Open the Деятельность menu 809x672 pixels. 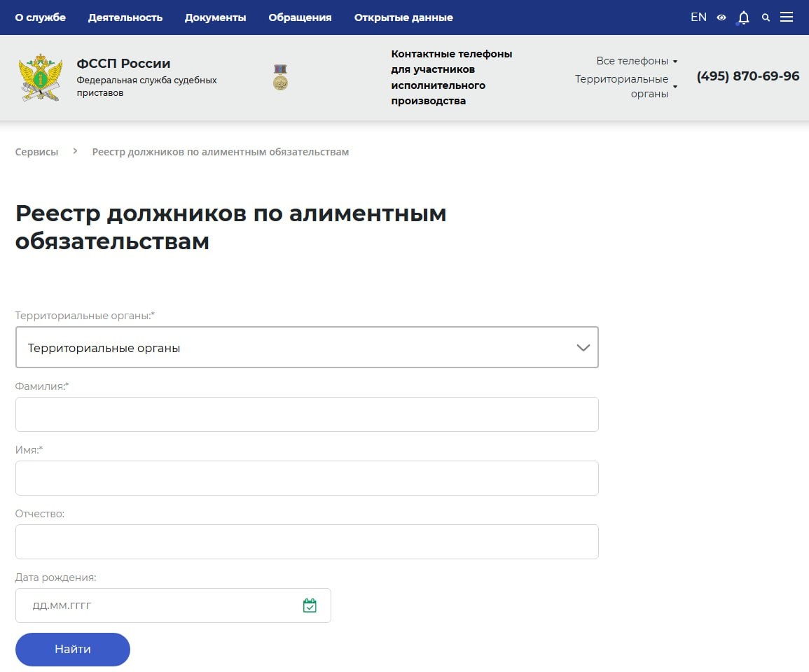point(125,17)
